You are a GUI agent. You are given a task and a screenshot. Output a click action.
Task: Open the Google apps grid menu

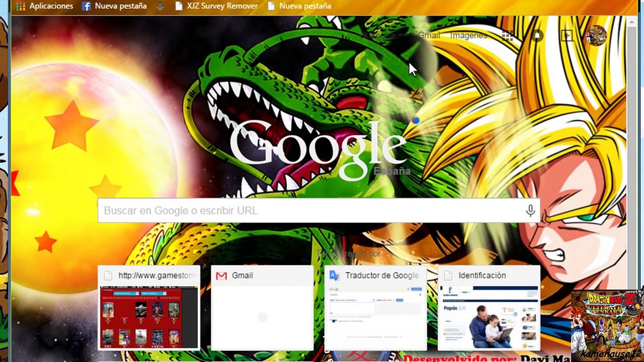coord(508,36)
